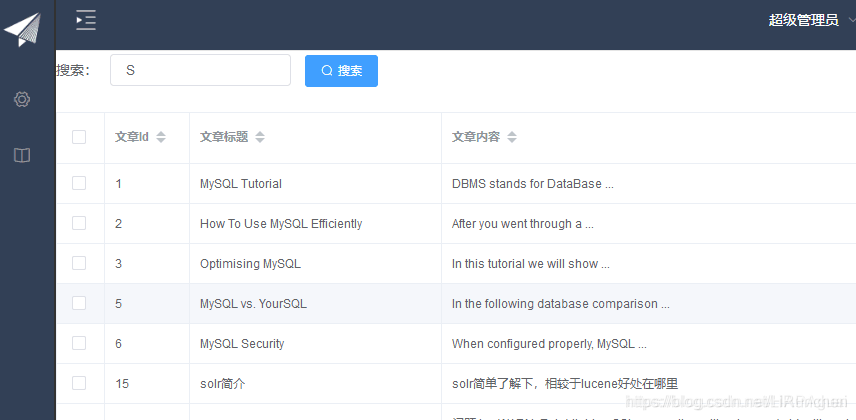Image resolution: width=856 pixels, height=420 pixels.
Task: Click content 'In this tutorial we will show ...'
Action: tap(531, 264)
